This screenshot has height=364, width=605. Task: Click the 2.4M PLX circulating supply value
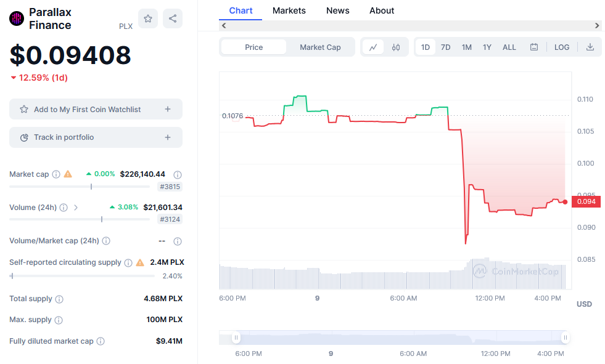pos(167,262)
